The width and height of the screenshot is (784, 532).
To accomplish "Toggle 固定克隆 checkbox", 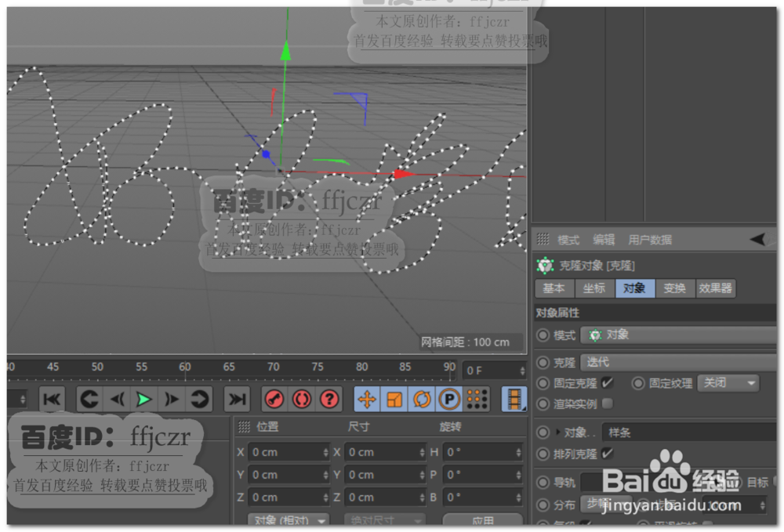I will pos(607,382).
